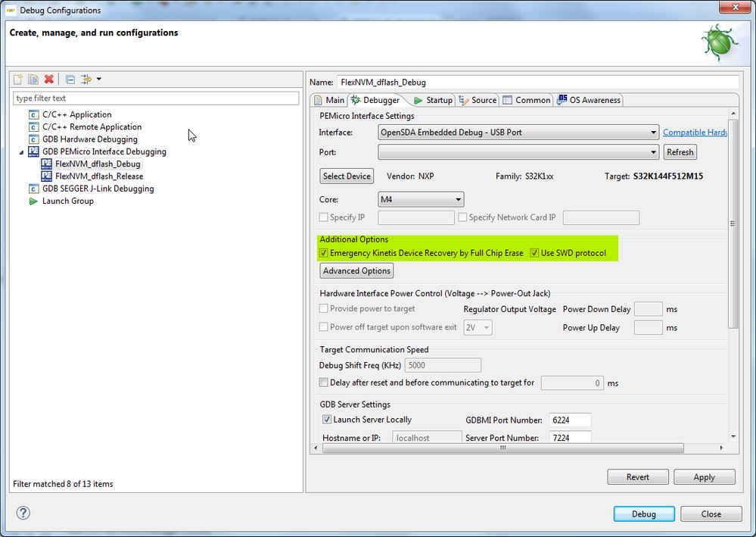
Task: Click the scroll down arrow of the panel
Action: tap(733, 437)
